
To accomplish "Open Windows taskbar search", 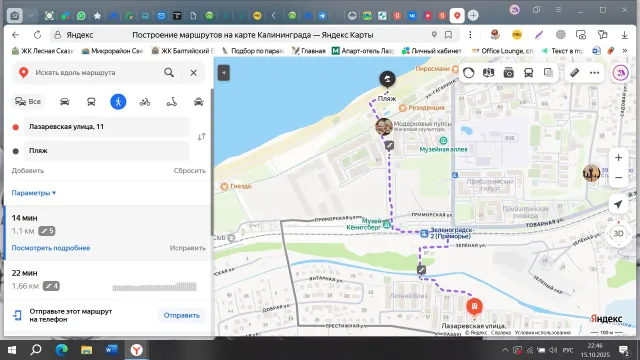I will pyautogui.click(x=36, y=350).
